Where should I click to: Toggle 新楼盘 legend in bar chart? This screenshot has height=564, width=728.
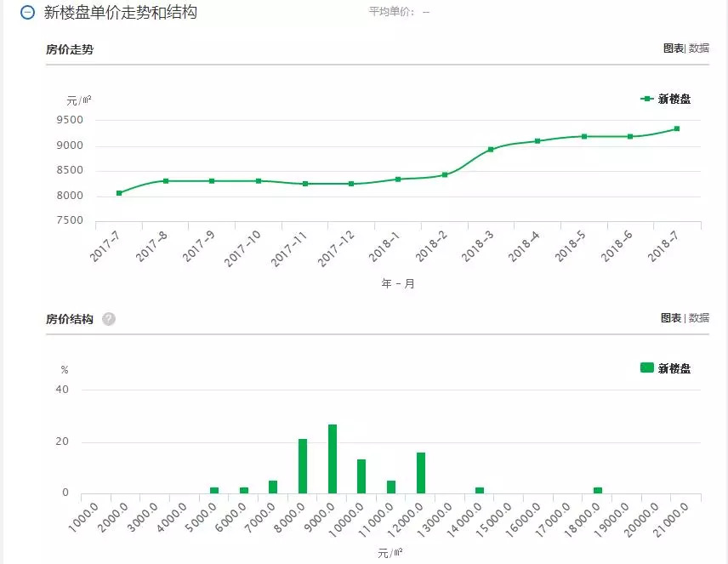point(665,368)
